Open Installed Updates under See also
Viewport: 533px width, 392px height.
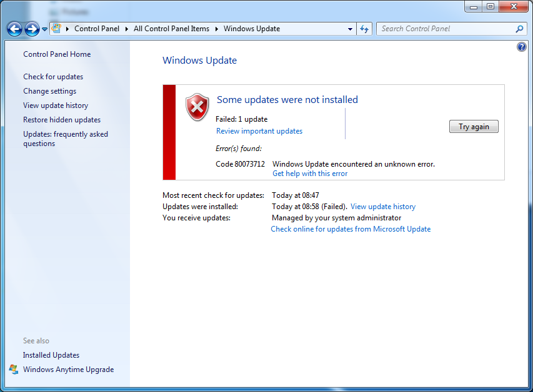(51, 355)
